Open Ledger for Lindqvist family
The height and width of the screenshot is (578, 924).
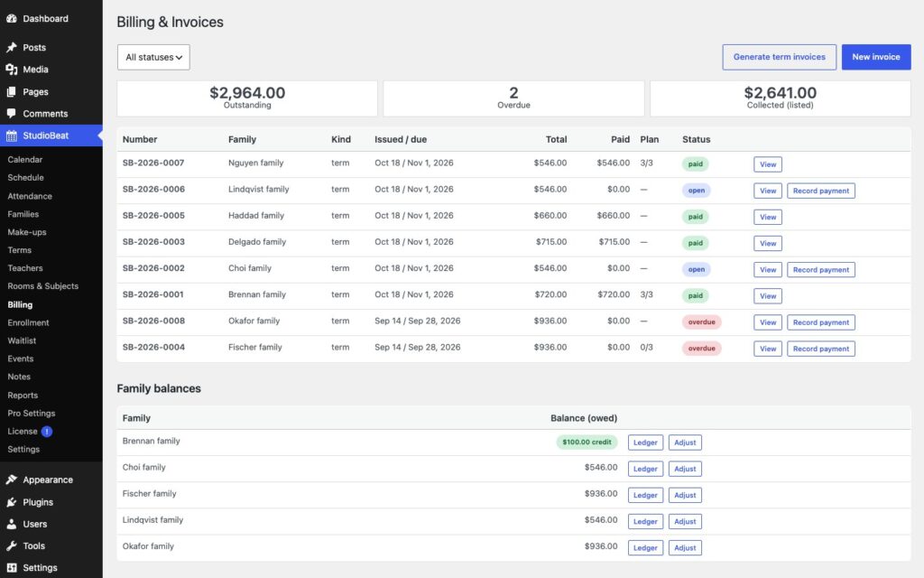645,521
